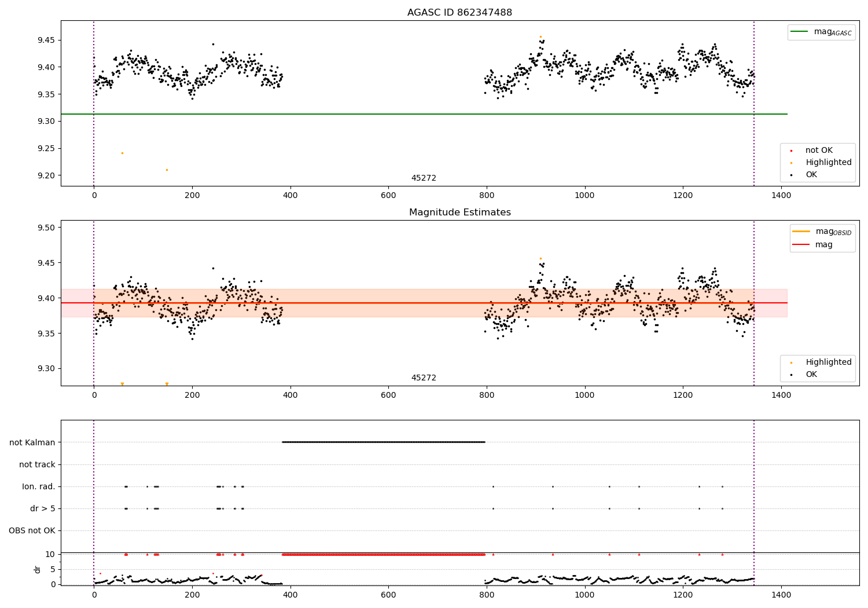Click the highlighted orange point near 9.21 magnitude
The height and width of the screenshot is (608, 868).
pos(167,170)
